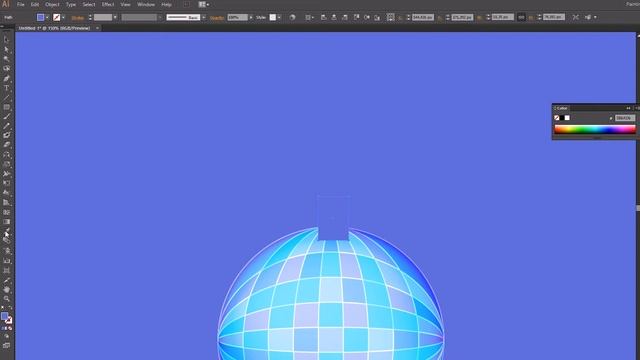Select the Symbol Sprayer tool
640x360 pixels.
pyautogui.click(x=6, y=251)
